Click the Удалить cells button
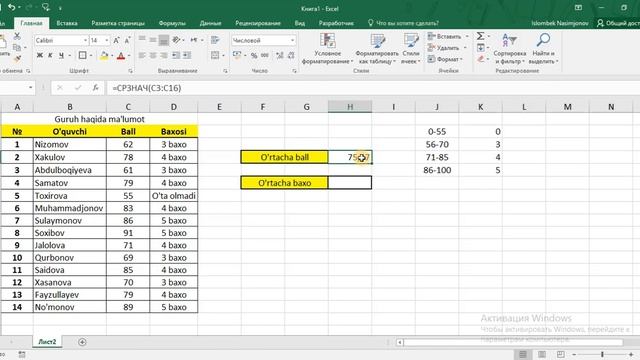This screenshot has width=640, height=360. tap(447, 48)
